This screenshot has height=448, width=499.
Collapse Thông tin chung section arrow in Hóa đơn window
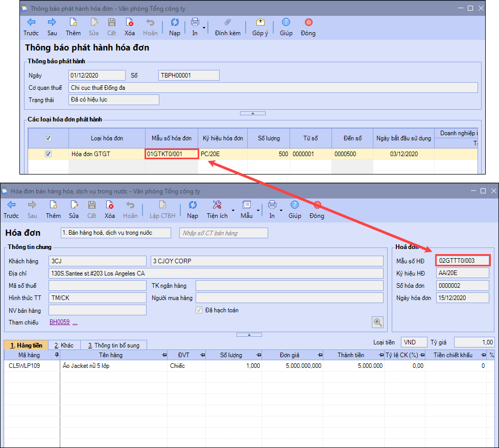point(249,335)
